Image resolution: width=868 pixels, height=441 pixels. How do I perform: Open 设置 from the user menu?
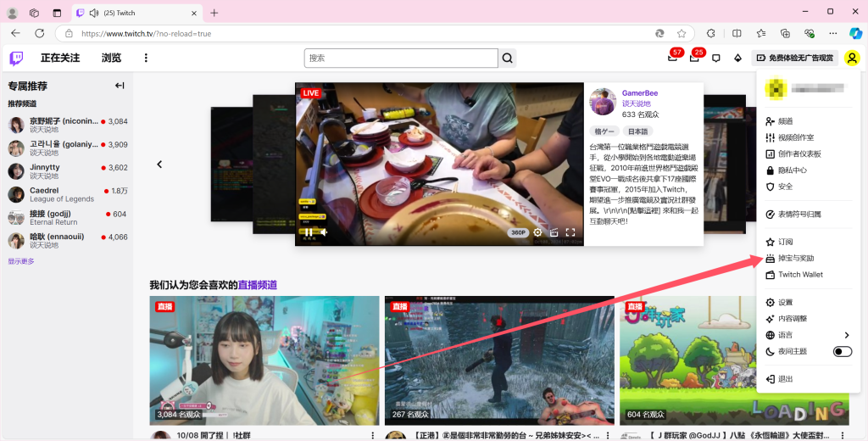[785, 303]
